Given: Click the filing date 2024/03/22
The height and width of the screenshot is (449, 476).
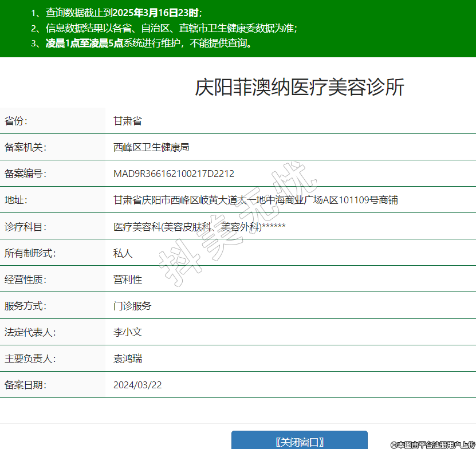Looking at the screenshot, I should [137, 385].
